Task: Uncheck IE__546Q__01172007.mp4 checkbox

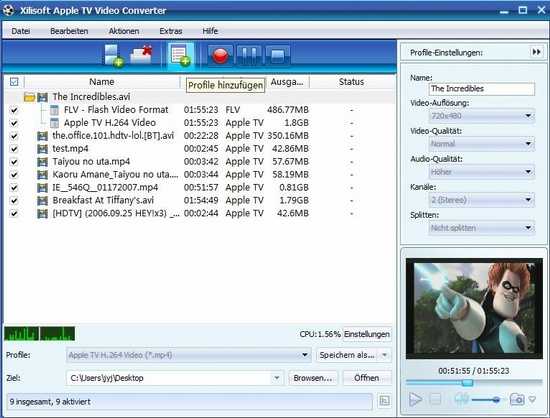Action: tap(14, 188)
